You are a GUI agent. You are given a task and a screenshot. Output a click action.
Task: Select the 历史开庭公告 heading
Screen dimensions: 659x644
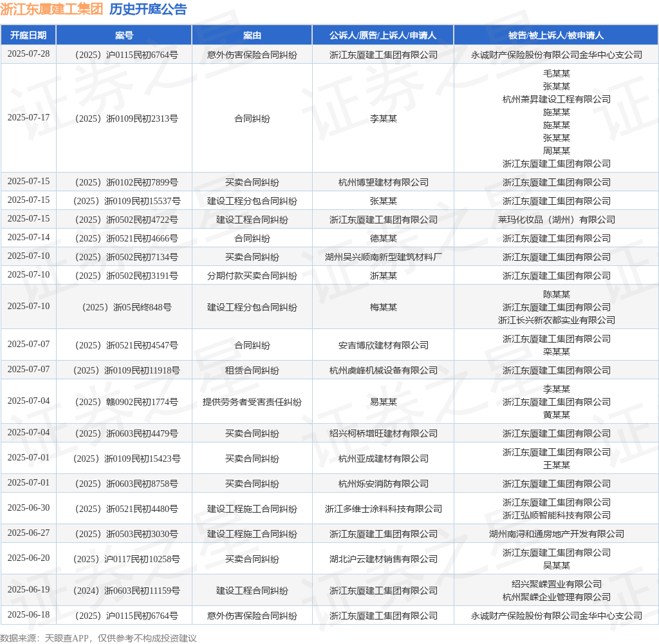148,9
